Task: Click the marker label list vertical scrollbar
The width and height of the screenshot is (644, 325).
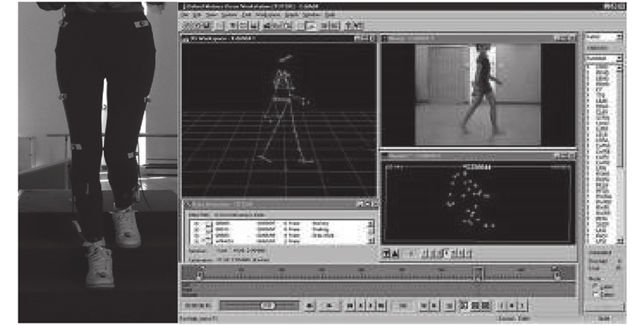Action: [619, 154]
